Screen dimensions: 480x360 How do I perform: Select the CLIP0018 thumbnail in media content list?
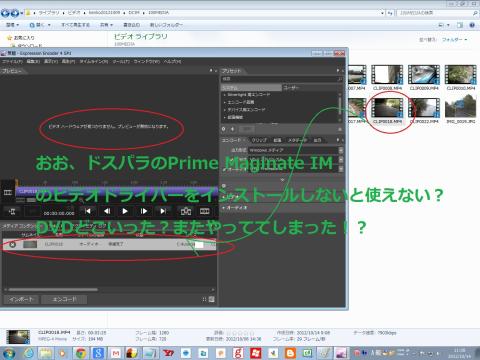click(30, 244)
